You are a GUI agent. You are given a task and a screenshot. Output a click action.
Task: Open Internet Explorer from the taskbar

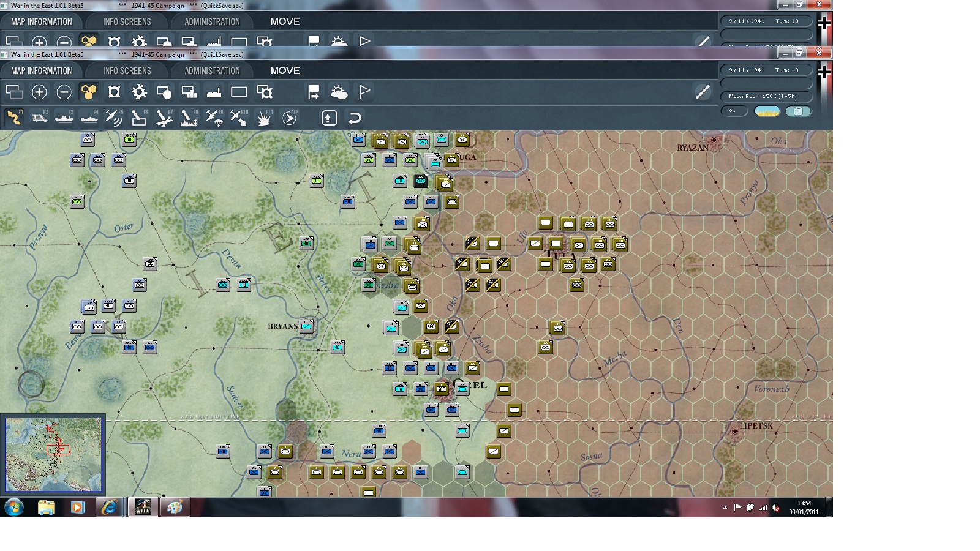click(110, 508)
